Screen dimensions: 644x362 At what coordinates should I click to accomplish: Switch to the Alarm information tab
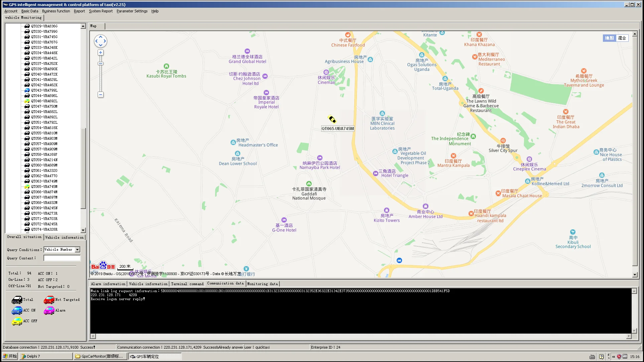tap(108, 284)
